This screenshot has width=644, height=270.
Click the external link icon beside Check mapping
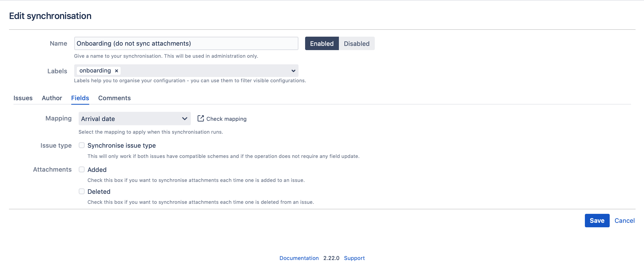click(201, 118)
